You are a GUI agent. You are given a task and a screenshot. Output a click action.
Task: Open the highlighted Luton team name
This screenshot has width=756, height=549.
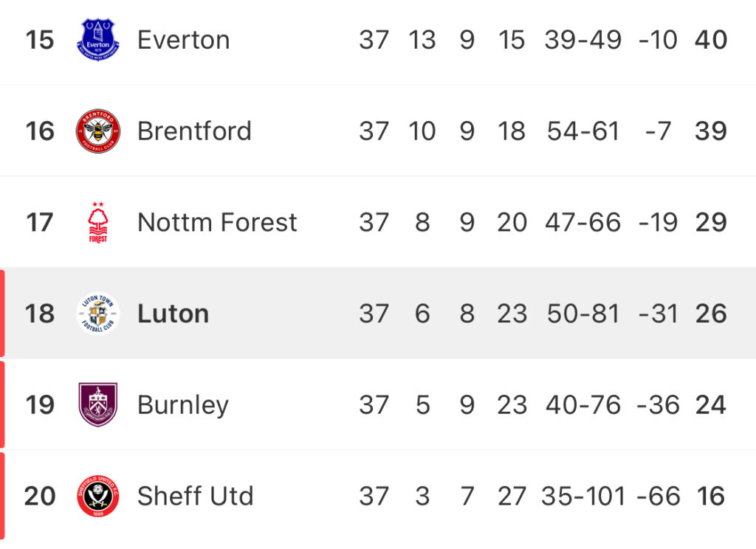tap(173, 314)
